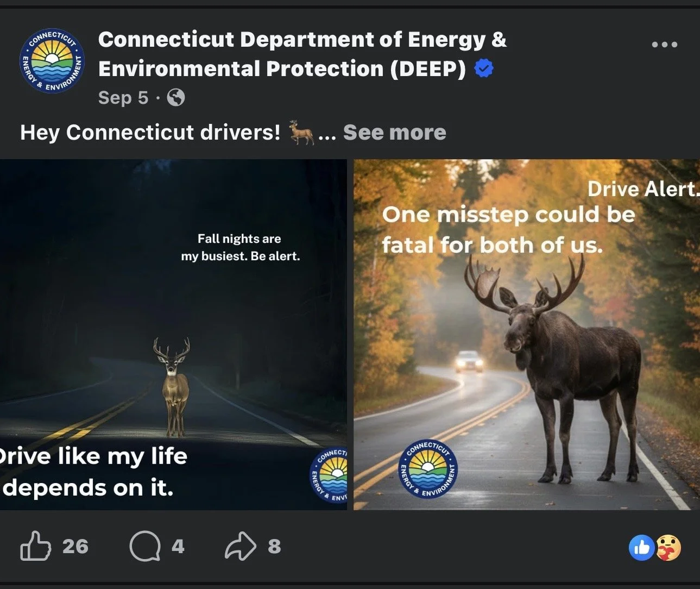Like the post with thumbs-up icon
The width and height of the screenshot is (700, 589).
pyautogui.click(x=35, y=546)
